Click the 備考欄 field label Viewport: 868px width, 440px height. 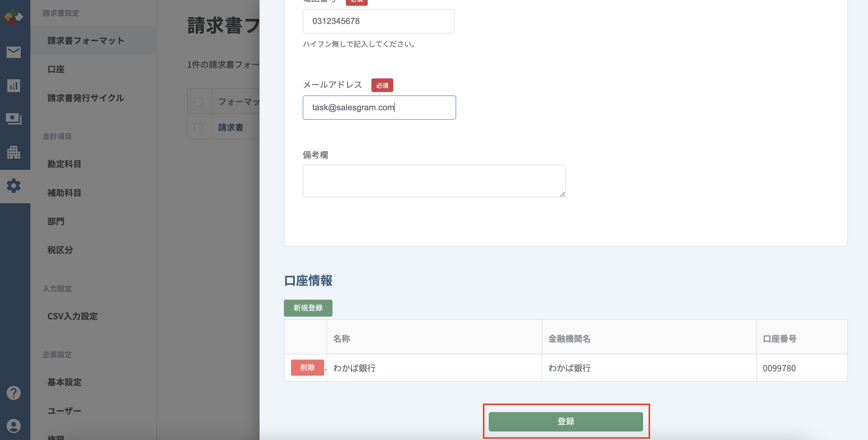(x=315, y=155)
